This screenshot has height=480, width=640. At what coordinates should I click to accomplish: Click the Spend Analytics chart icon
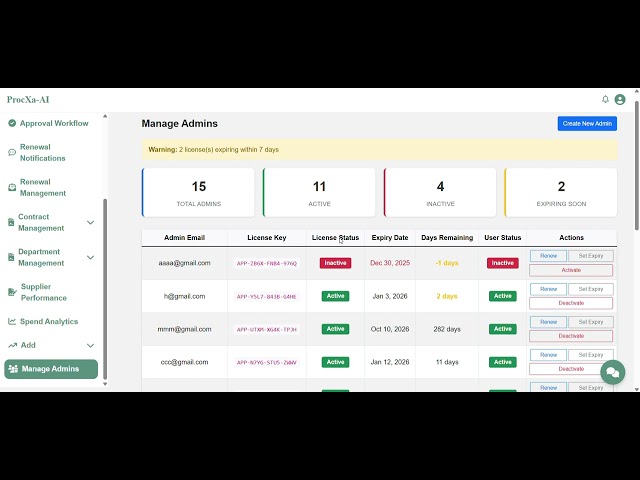tap(12, 321)
